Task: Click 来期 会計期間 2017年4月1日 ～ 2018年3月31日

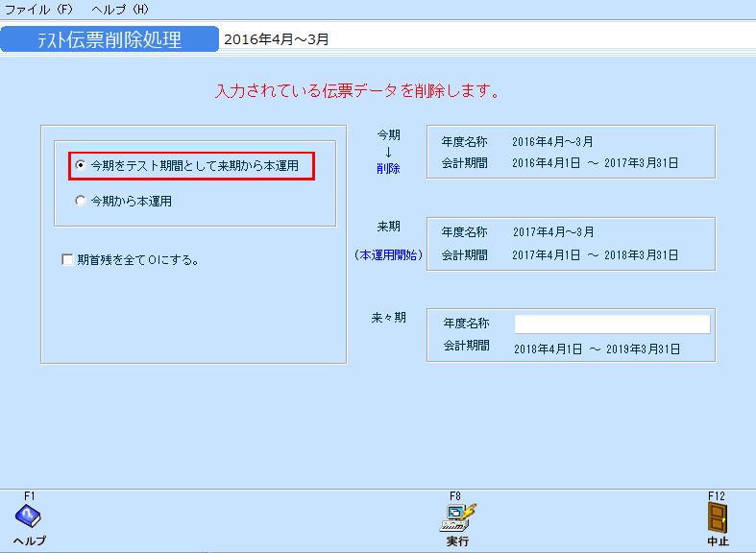Action: (595, 254)
